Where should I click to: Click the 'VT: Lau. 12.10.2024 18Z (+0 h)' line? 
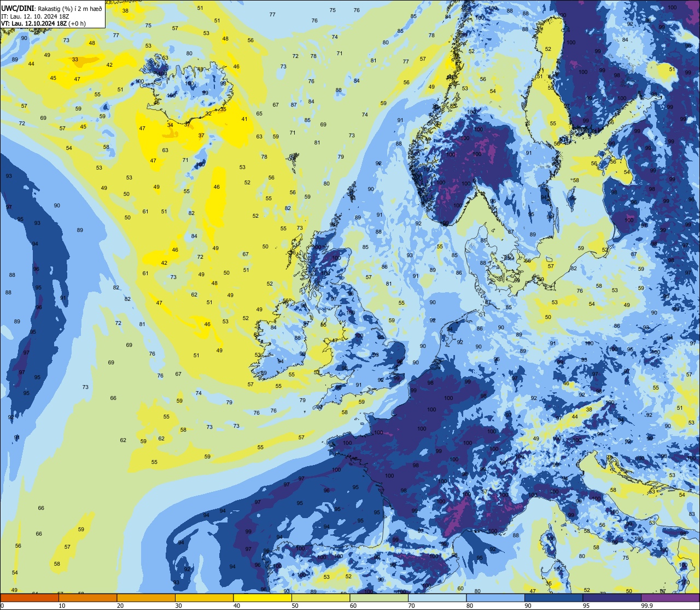(x=43, y=24)
